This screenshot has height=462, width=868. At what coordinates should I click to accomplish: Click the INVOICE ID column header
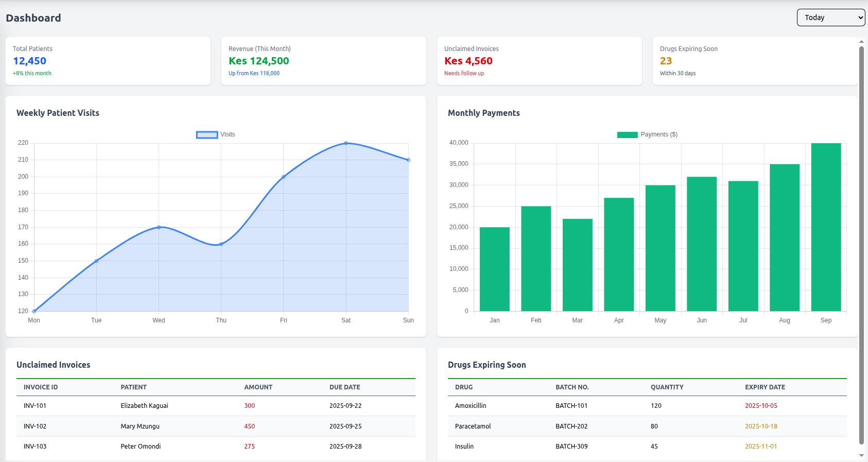pos(41,387)
